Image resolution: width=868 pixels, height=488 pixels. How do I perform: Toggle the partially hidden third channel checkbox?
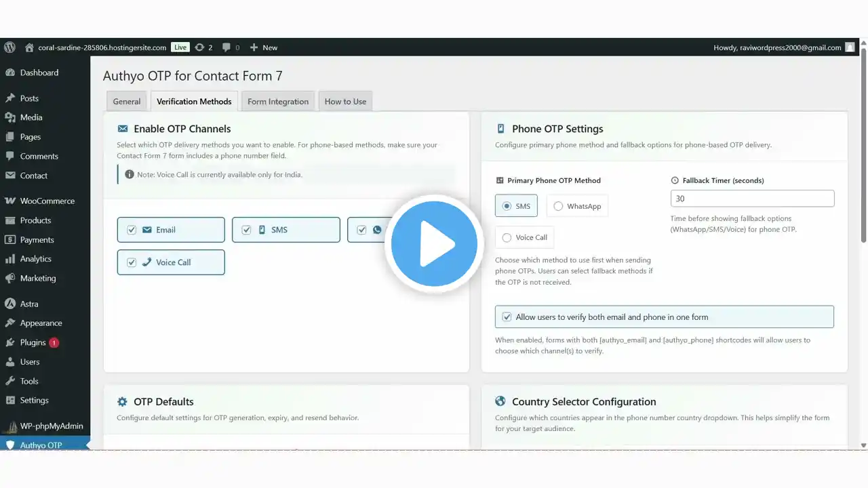pyautogui.click(x=362, y=230)
